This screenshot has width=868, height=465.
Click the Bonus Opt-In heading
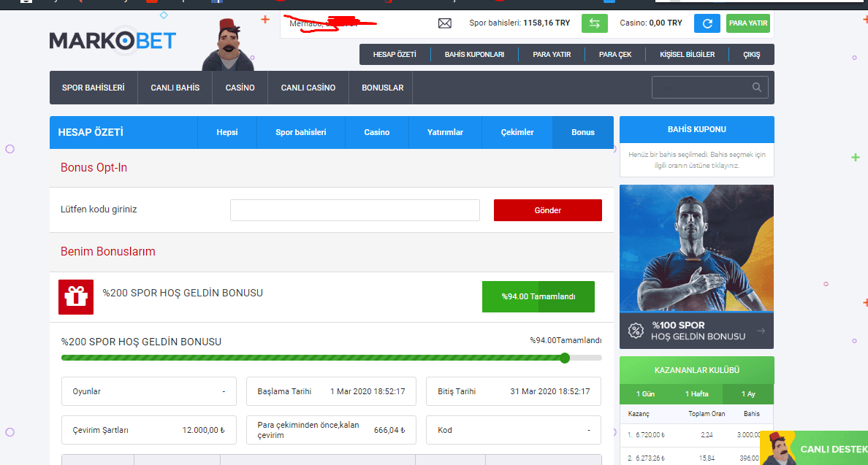94,168
